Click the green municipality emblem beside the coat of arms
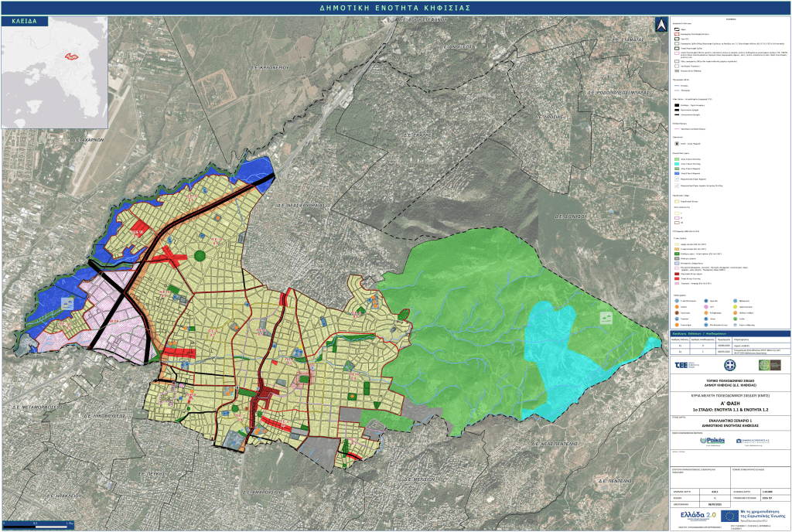Viewport: 792px width, 532px height. coord(764,365)
